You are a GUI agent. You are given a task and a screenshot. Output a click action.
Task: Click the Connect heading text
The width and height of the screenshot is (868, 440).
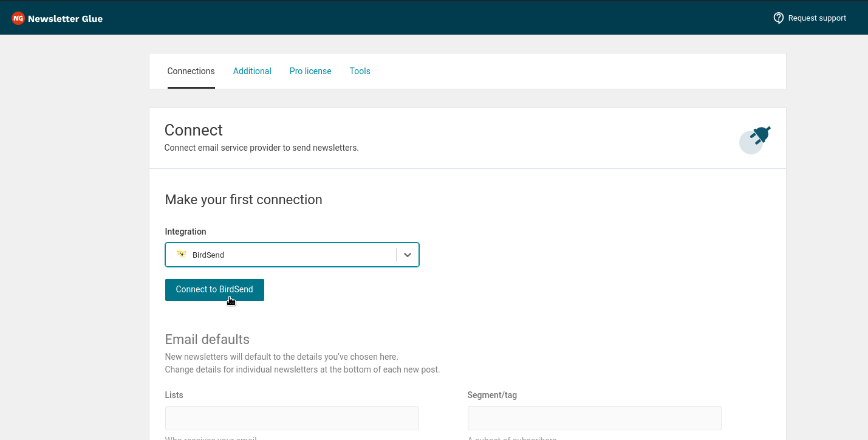tap(194, 130)
